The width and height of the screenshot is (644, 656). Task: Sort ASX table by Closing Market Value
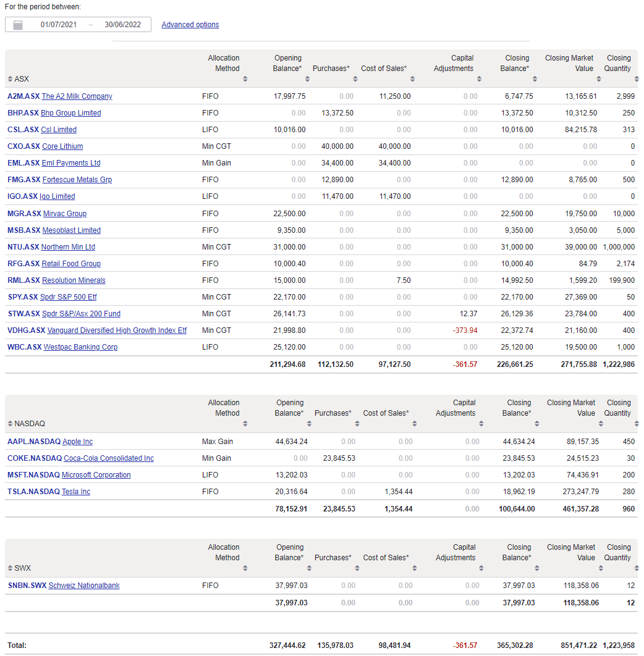599,79
